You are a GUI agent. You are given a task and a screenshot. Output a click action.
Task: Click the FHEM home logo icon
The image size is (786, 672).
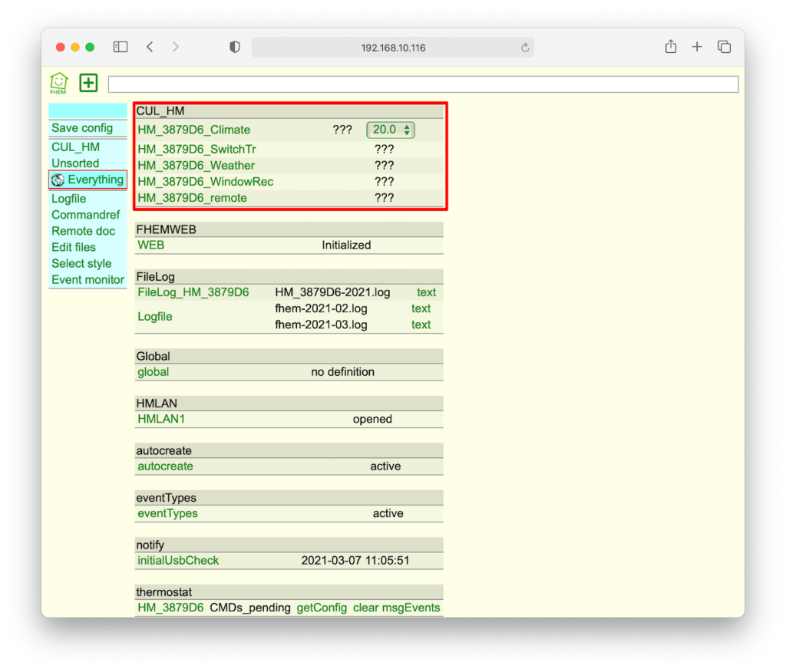(58, 83)
